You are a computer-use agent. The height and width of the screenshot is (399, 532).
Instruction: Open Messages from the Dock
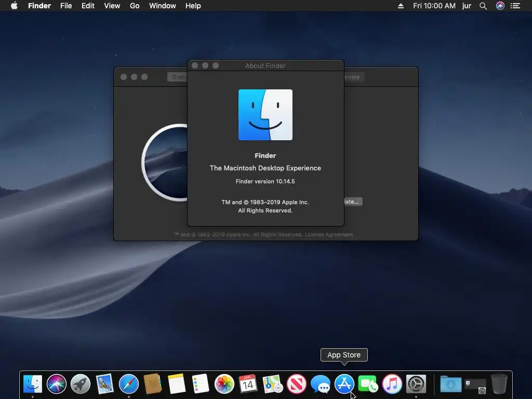point(320,384)
